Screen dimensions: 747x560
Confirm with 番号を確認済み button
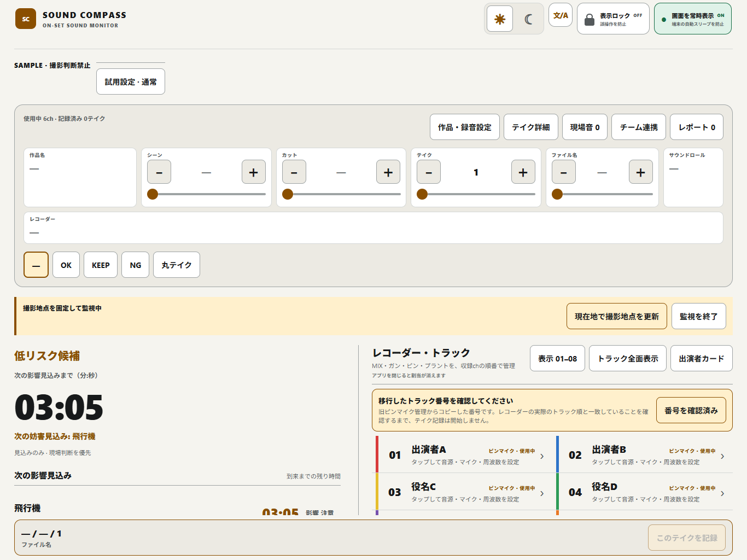point(691,410)
